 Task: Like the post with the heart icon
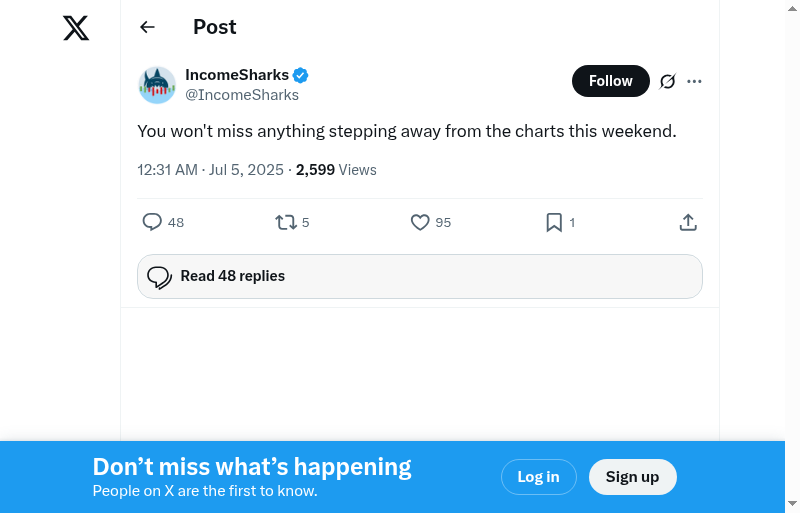420,222
